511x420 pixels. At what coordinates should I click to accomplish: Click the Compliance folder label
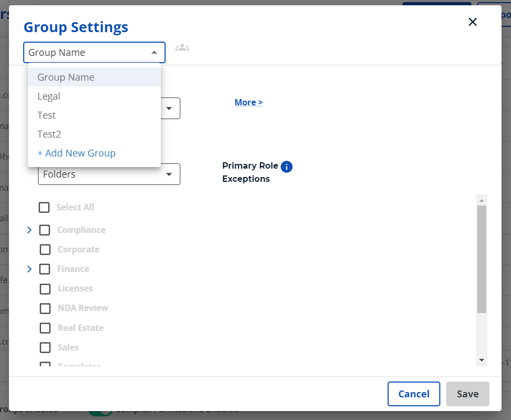point(81,230)
